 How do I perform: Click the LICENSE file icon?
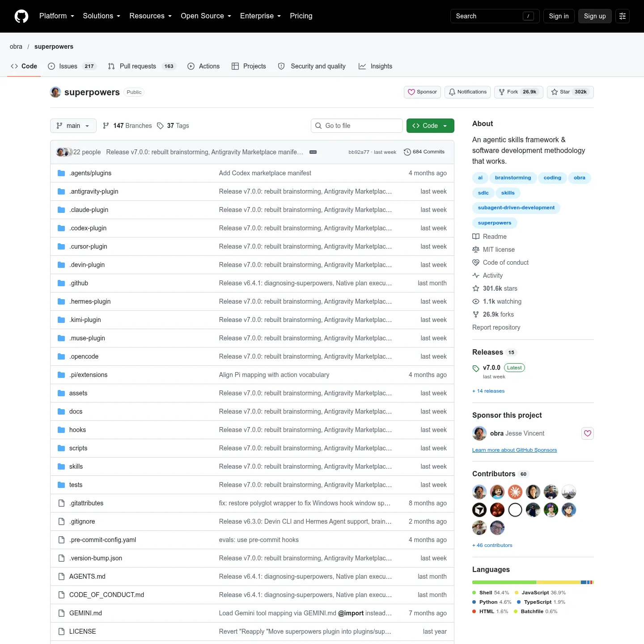tap(61, 631)
